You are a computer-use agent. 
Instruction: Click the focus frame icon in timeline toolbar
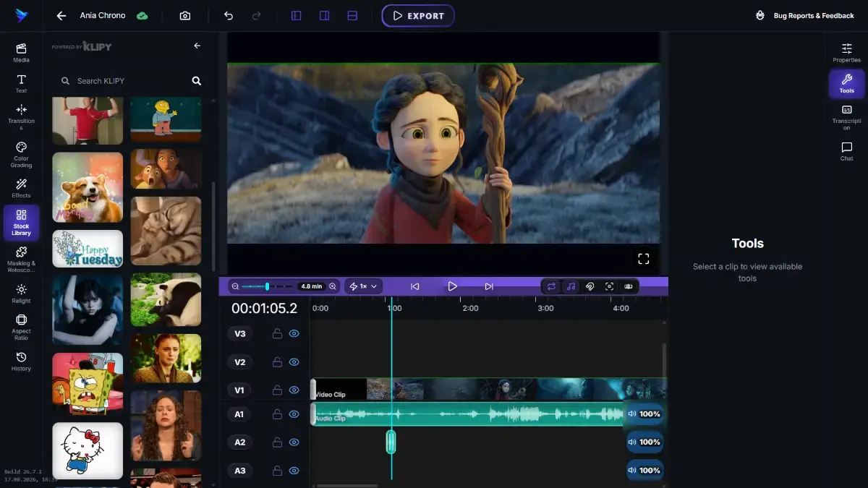tap(609, 286)
